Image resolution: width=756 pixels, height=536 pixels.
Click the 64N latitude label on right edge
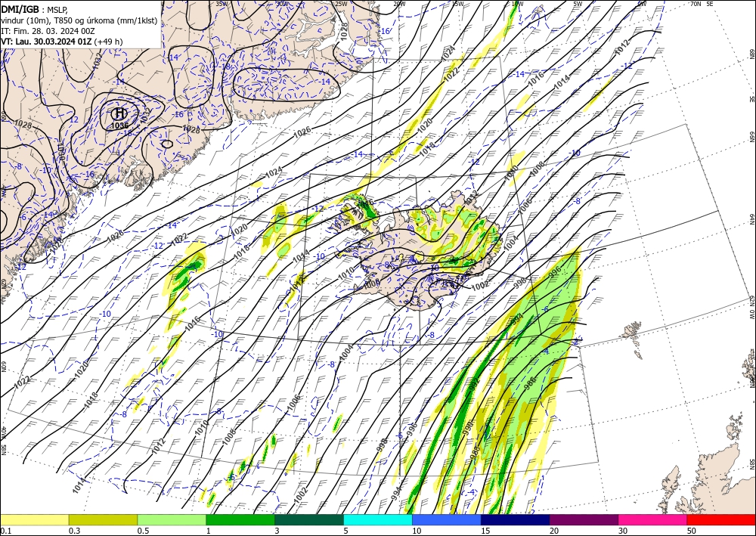751,219
